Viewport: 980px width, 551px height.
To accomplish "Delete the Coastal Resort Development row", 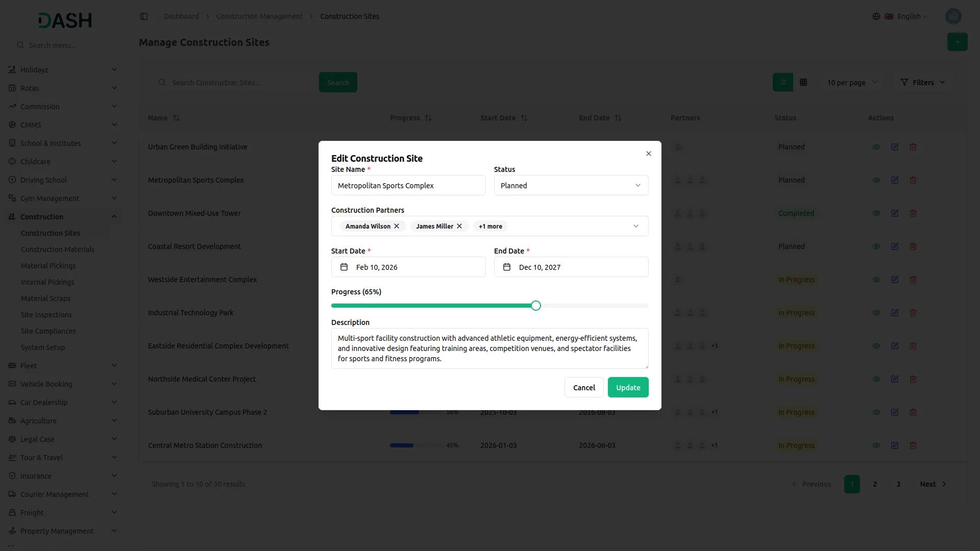I will pyautogui.click(x=913, y=246).
